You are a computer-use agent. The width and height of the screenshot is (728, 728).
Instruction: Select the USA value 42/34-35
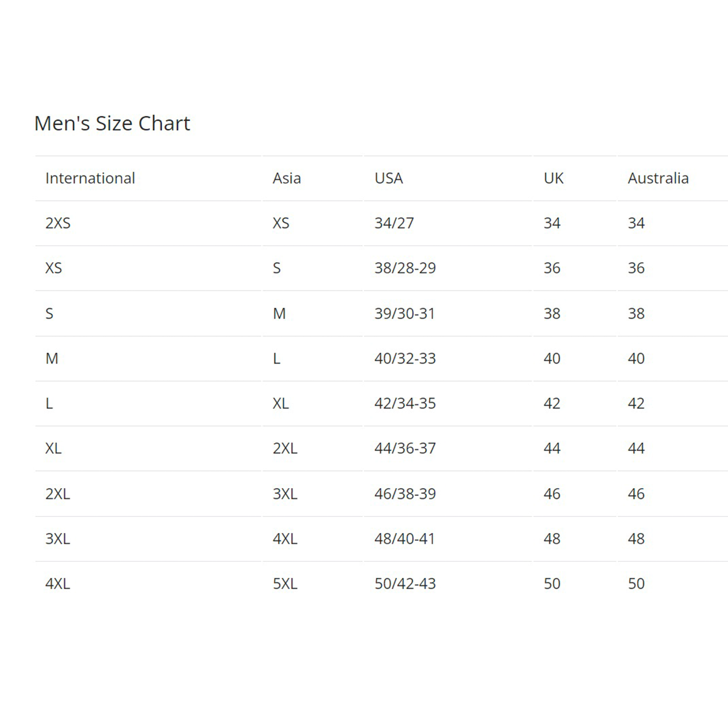pos(405,403)
